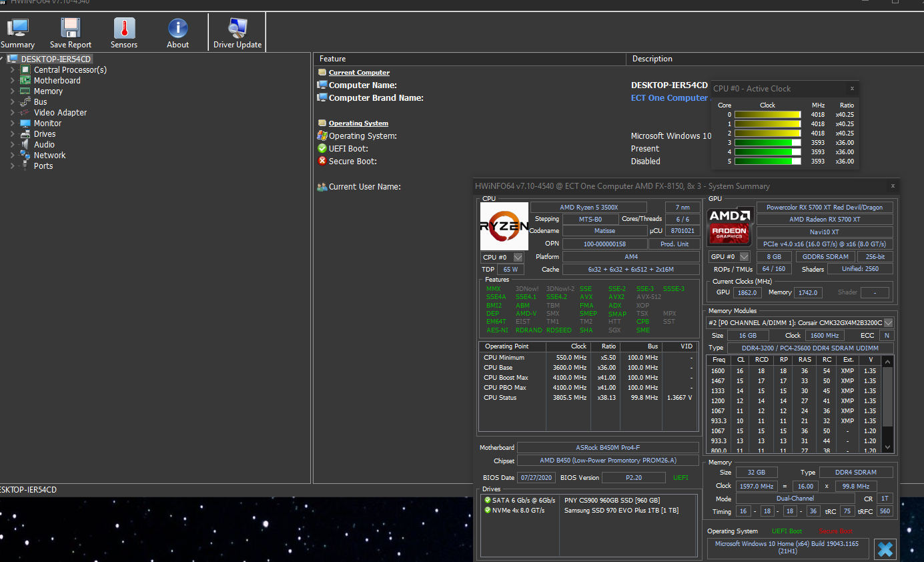
Task: Click the Network tree icon
Action: 25,155
